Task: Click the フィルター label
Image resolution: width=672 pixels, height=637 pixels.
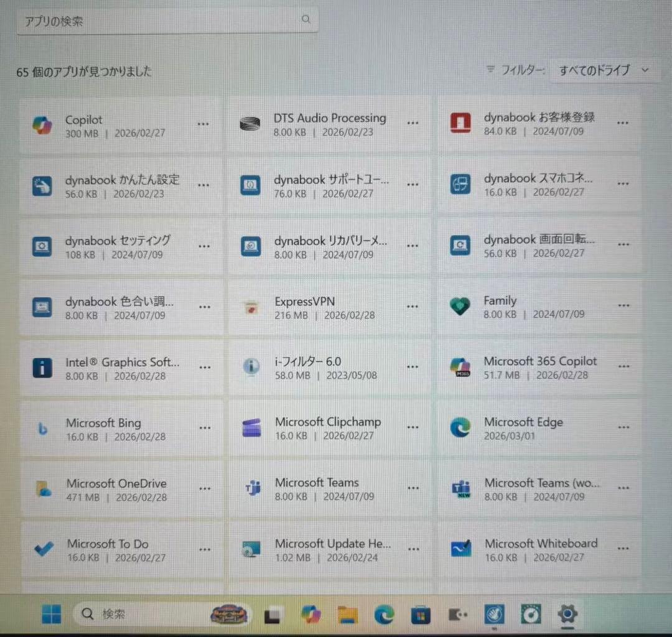Action: click(523, 70)
